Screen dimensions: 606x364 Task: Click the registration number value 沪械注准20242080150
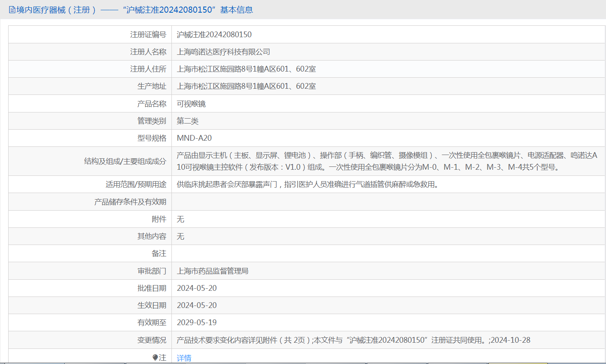click(214, 35)
